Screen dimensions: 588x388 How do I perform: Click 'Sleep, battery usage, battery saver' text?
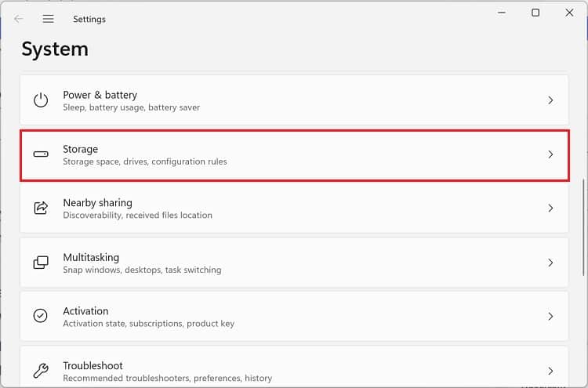tap(131, 107)
